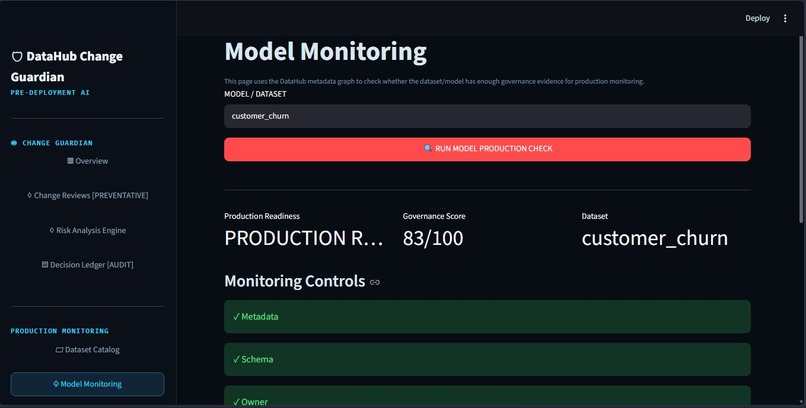Click the PRE-DEPLOYMENT AI subtitle
This screenshot has width=806, height=408.
50,92
